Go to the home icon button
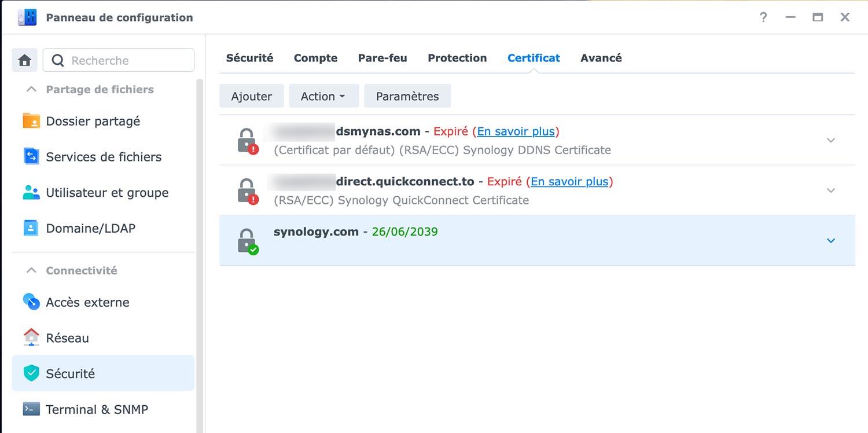 point(24,60)
